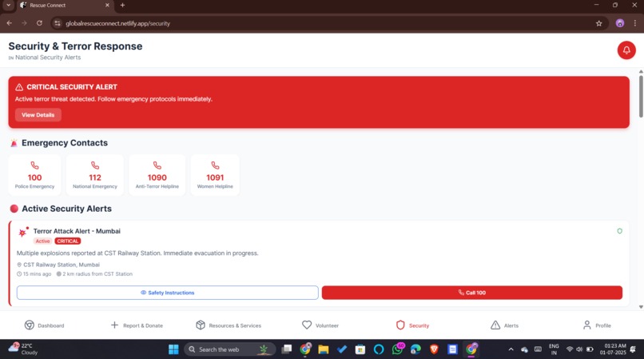Screen dimensions: 644x359
Task: Click the page scrollbar thumb
Action: tap(641, 97)
